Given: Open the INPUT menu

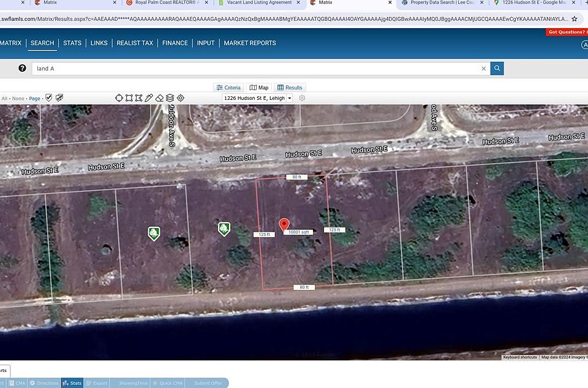Looking at the screenshot, I should 206,43.
